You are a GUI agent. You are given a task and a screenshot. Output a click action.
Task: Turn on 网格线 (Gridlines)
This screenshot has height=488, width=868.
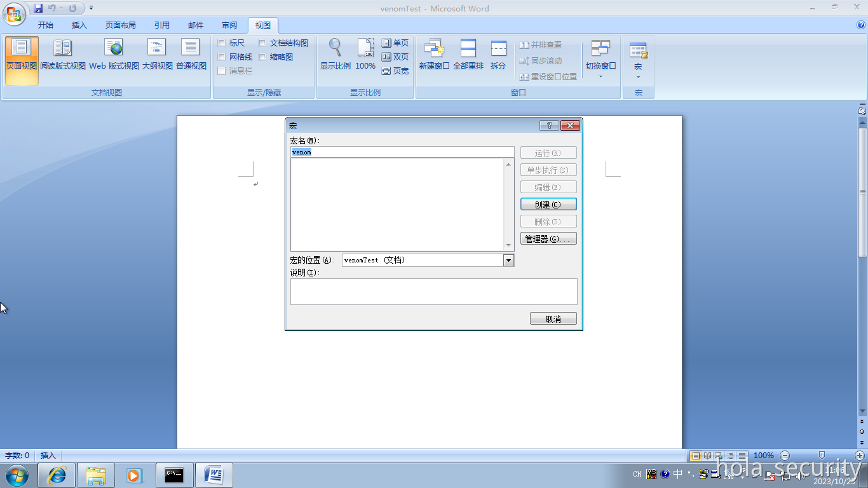tap(220, 57)
